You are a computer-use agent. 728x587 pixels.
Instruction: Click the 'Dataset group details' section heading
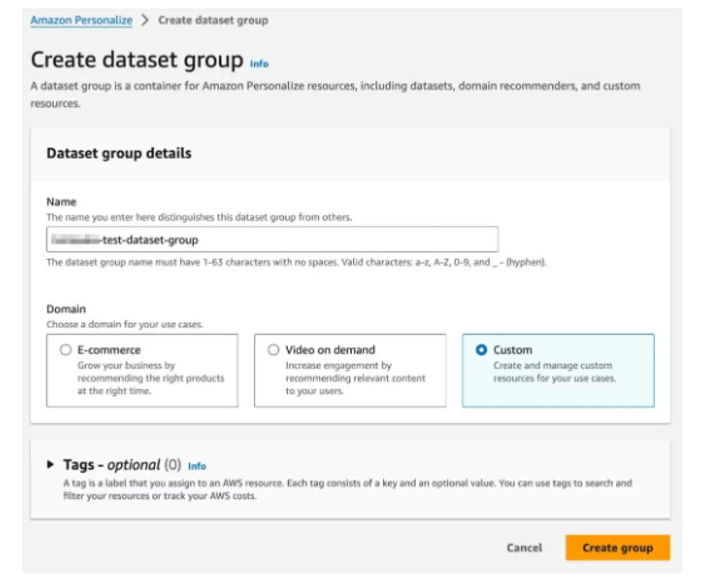tap(119, 153)
